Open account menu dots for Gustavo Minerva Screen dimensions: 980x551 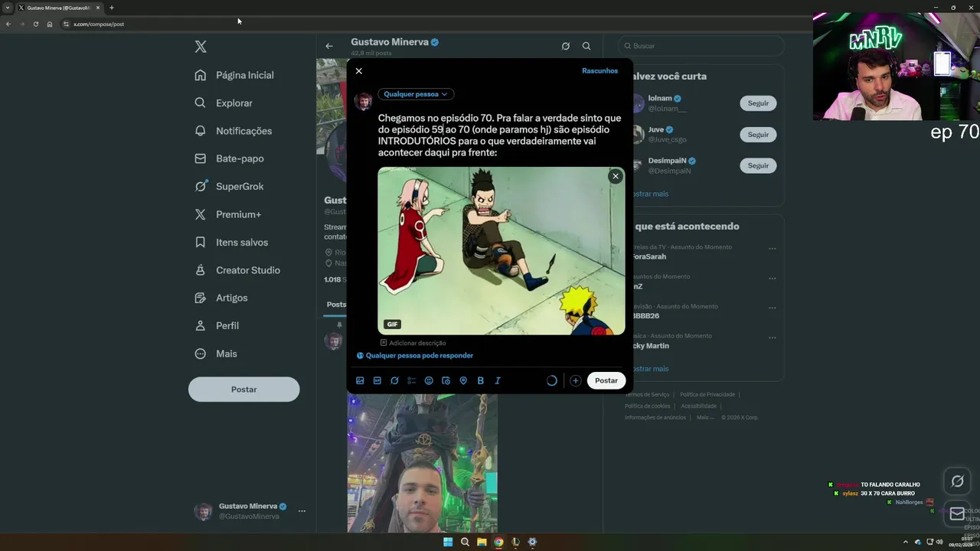click(x=302, y=511)
